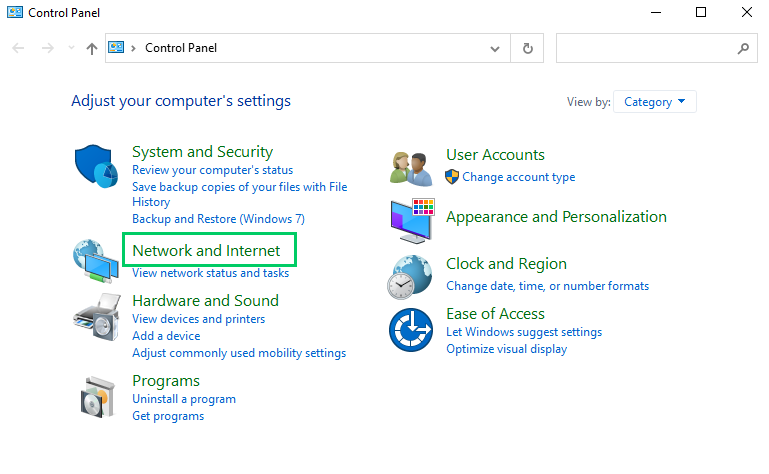Open the User Accounts category
Screen dimensions: 769x474
[495, 155]
